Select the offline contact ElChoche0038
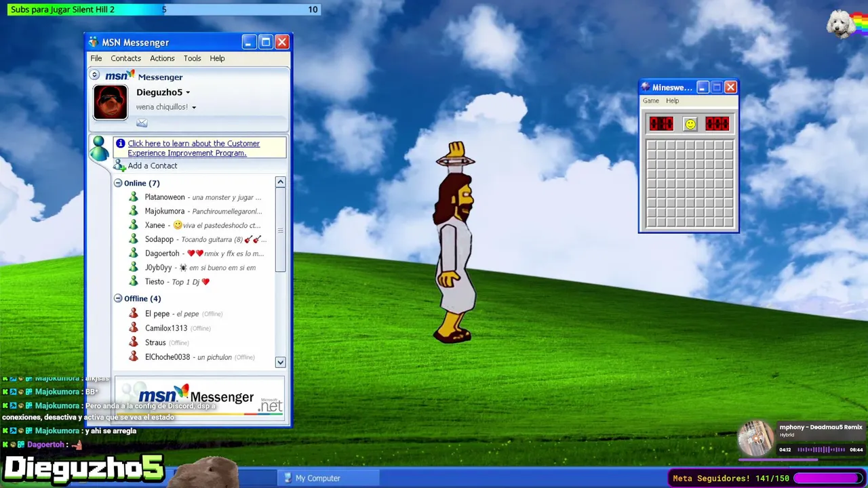Screen dimensions: 868x488 pyautogui.click(x=167, y=357)
